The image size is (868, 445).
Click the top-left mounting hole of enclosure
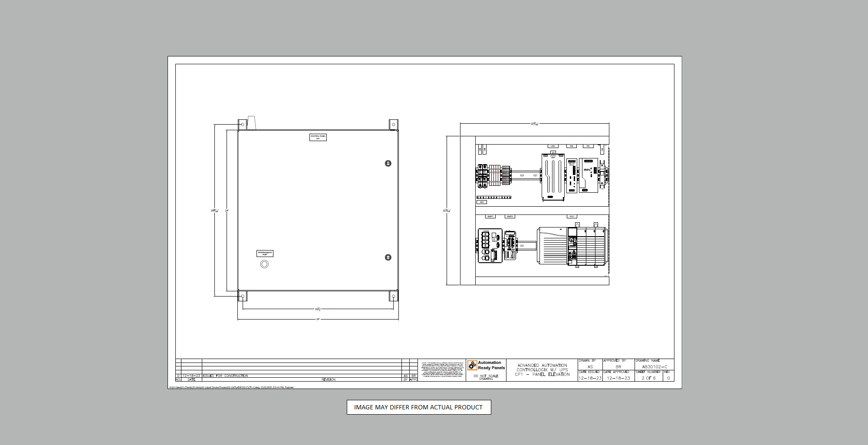(243, 125)
